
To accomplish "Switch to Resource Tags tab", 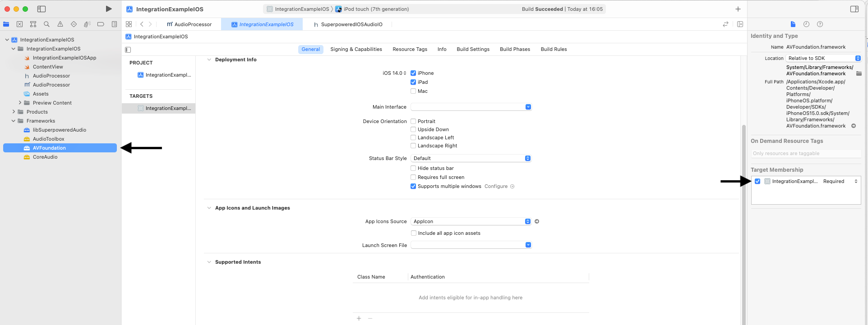I will pos(410,49).
